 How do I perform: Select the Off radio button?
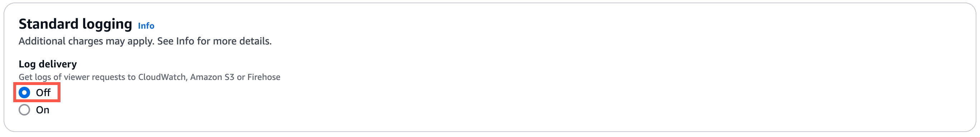coord(24,93)
